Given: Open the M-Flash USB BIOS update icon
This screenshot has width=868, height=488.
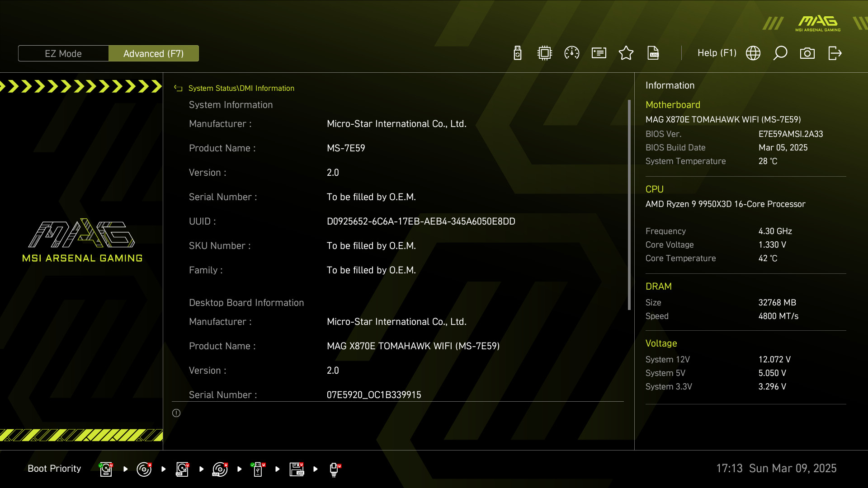Looking at the screenshot, I should 518,53.
